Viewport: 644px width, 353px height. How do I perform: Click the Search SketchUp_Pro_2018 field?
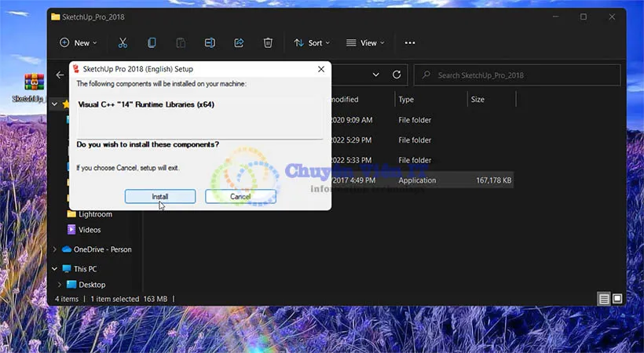pyautogui.click(x=522, y=75)
